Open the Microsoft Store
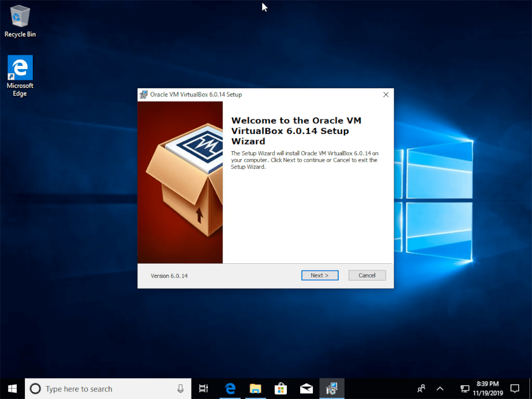The height and width of the screenshot is (399, 532). [281, 388]
